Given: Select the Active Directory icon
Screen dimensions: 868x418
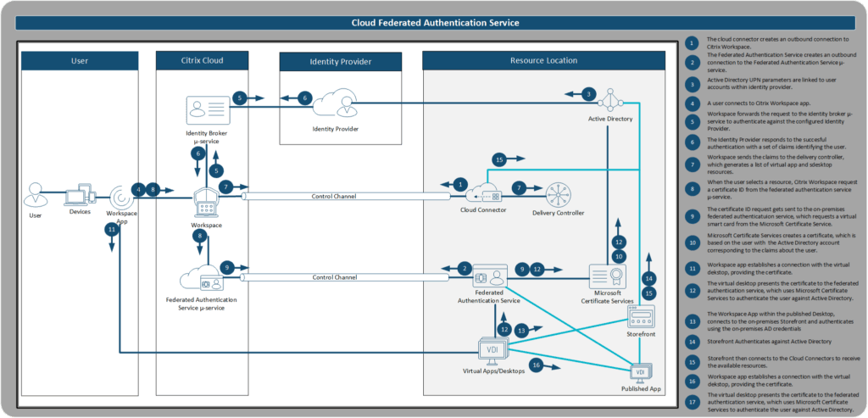Looking at the screenshot, I should pos(610,101).
